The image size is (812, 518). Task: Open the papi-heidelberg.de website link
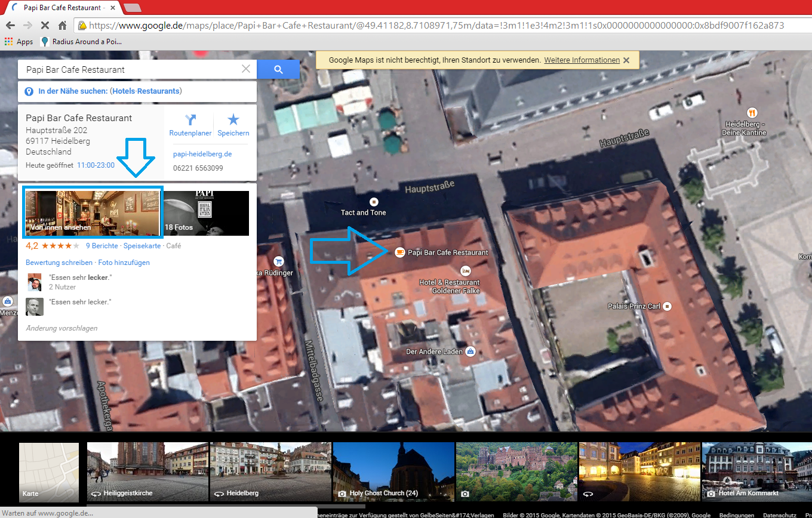pyautogui.click(x=202, y=154)
